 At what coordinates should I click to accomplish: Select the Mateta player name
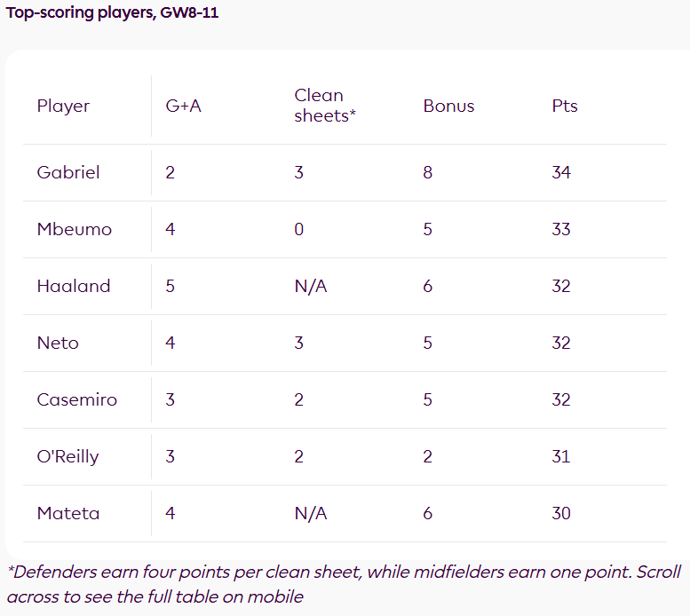(x=68, y=513)
